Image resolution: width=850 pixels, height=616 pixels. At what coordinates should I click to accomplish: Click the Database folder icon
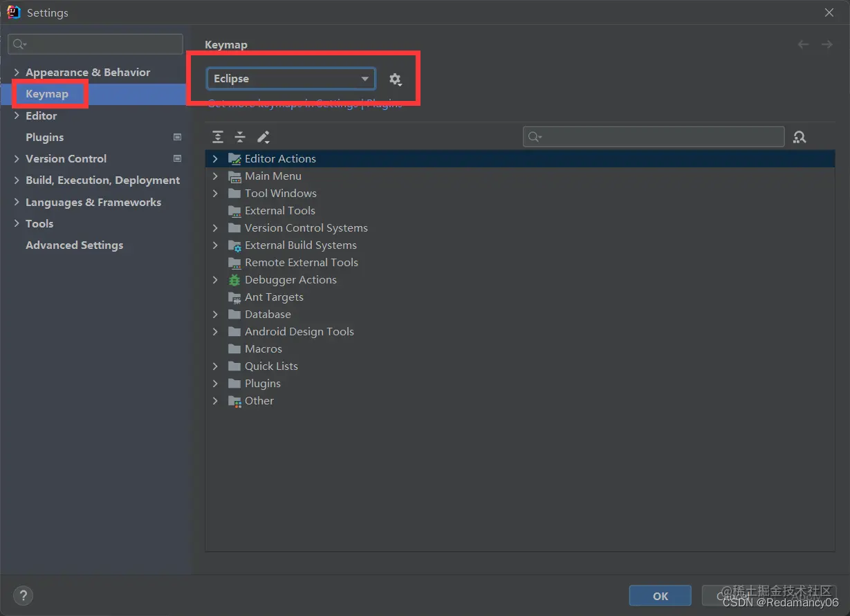point(234,315)
